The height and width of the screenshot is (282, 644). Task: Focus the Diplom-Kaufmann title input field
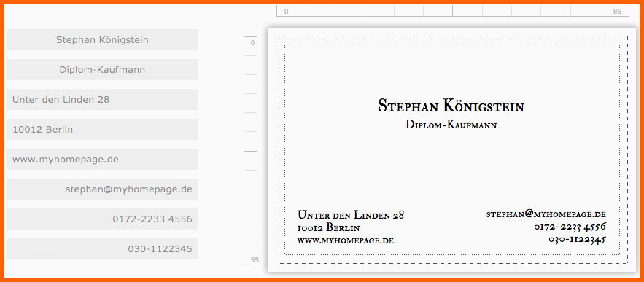102,70
